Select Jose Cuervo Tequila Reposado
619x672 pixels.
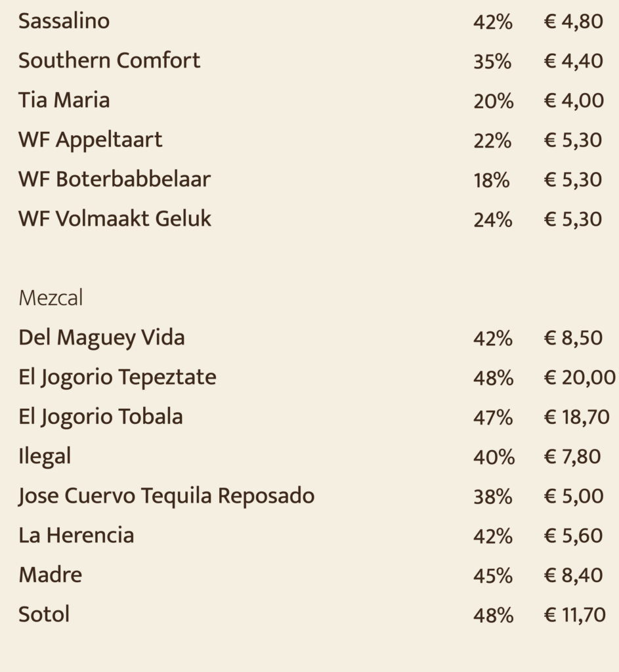point(166,496)
